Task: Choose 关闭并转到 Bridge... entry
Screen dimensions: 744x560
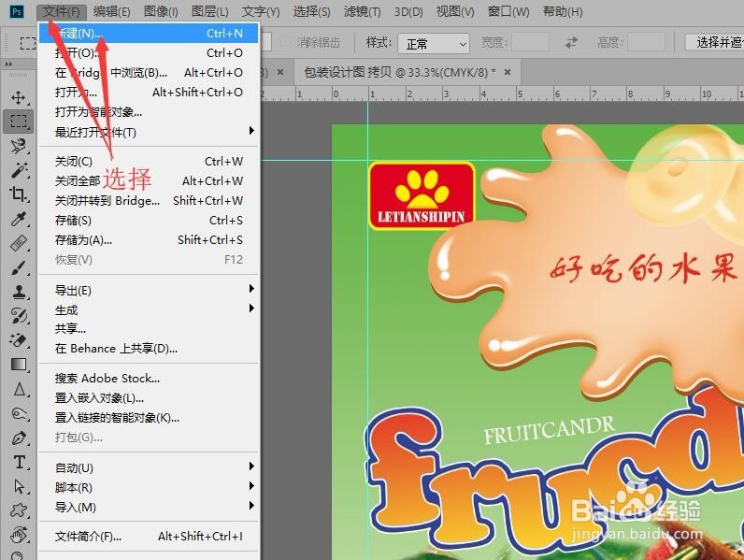Action: [x=149, y=201]
